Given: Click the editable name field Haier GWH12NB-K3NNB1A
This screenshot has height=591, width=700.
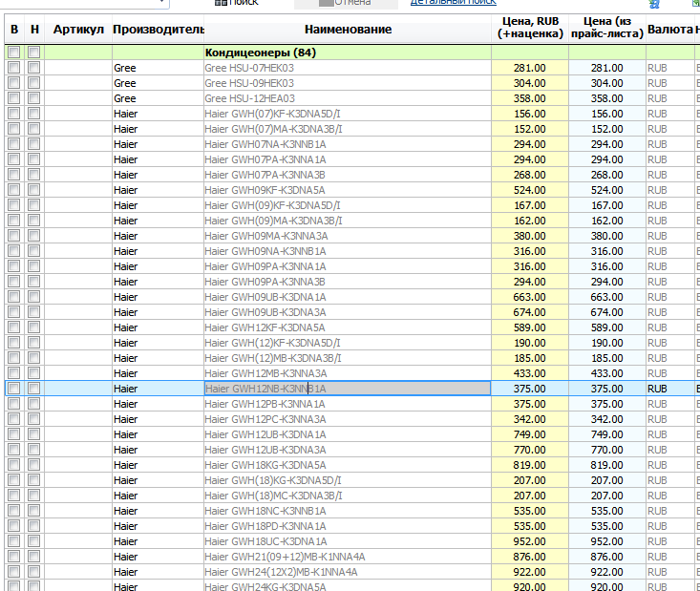Looking at the screenshot, I should (x=348, y=389).
